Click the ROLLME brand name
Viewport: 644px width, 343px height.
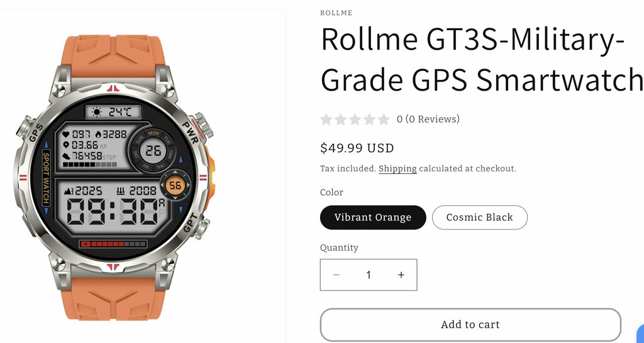pos(336,13)
